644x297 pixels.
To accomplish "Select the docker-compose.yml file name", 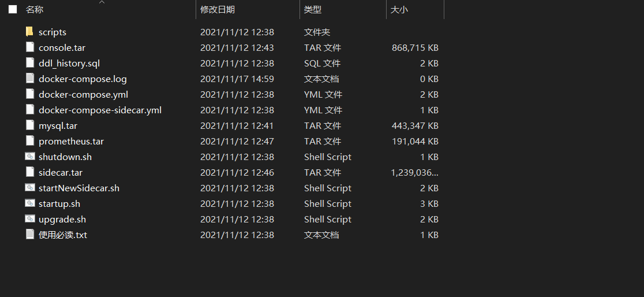I will pos(83,94).
